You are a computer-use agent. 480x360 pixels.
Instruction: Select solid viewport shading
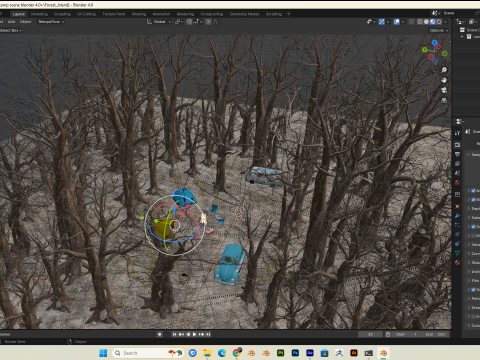coord(426,22)
